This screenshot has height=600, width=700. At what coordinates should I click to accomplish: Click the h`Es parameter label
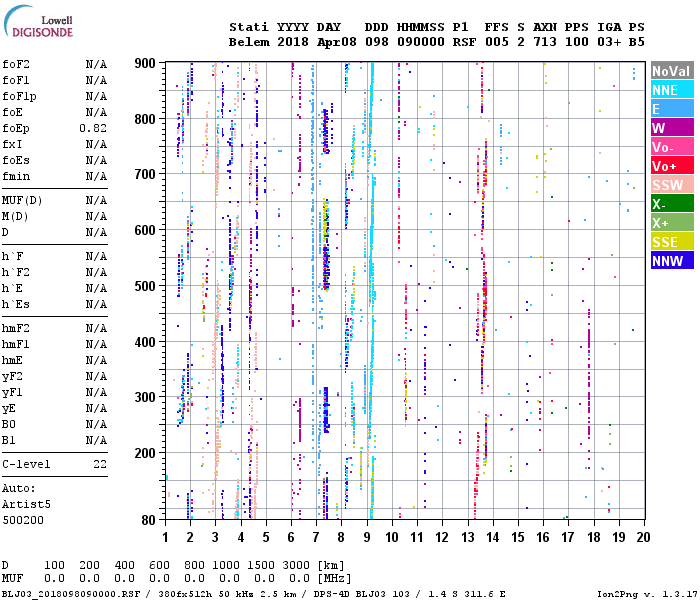click(x=16, y=304)
